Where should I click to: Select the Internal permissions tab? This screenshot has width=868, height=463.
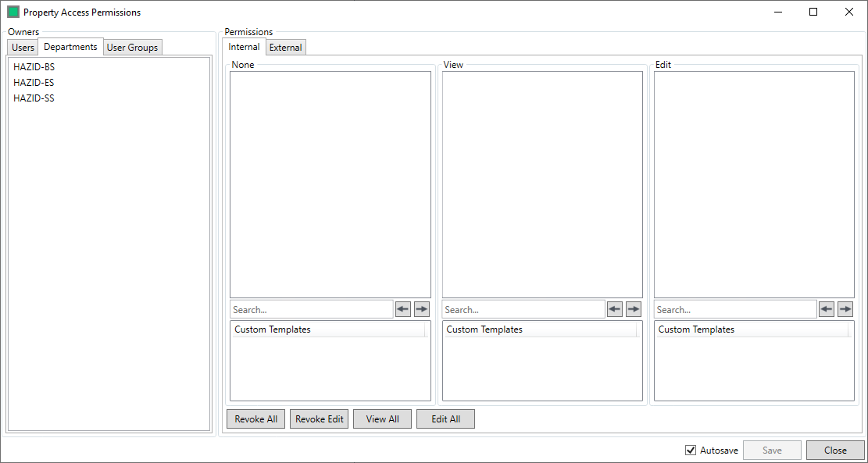point(245,47)
